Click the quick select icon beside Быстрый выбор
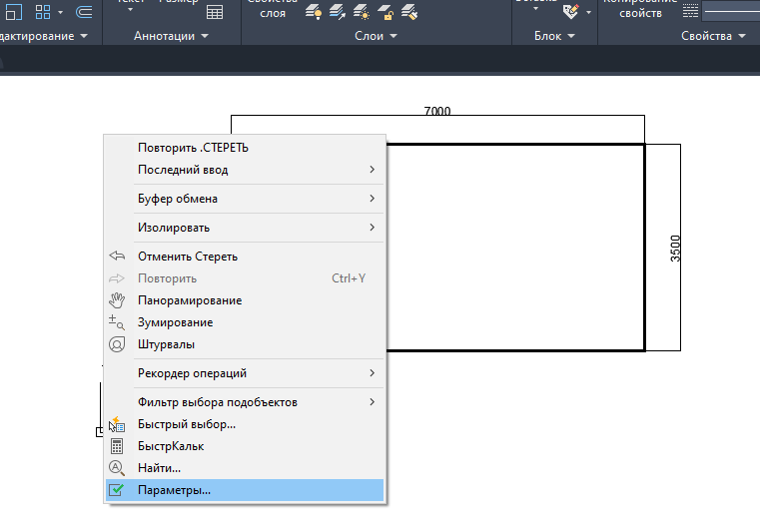The width and height of the screenshot is (760, 532). pyautogui.click(x=117, y=424)
